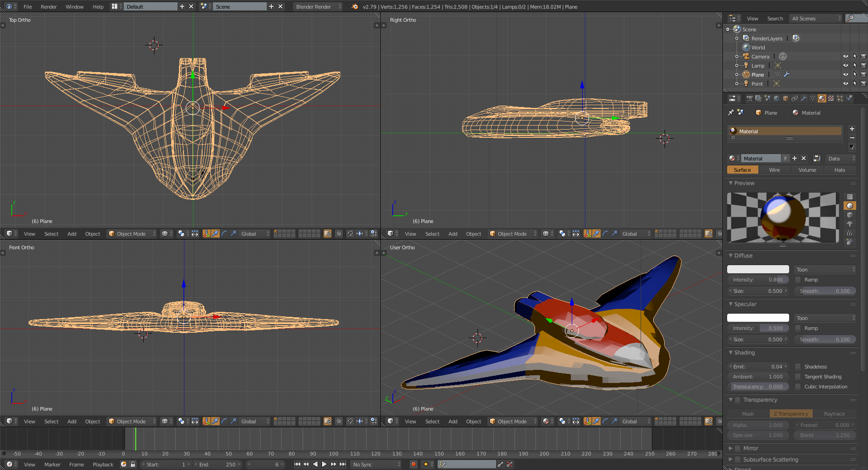
Task: Click the Blender logo in info header
Action: click(x=355, y=6)
